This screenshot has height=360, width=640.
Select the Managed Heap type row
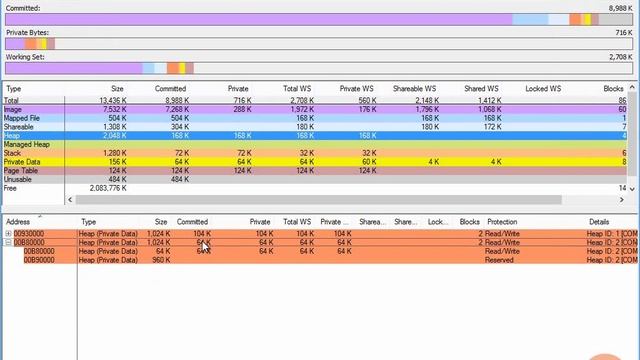click(x=315, y=144)
